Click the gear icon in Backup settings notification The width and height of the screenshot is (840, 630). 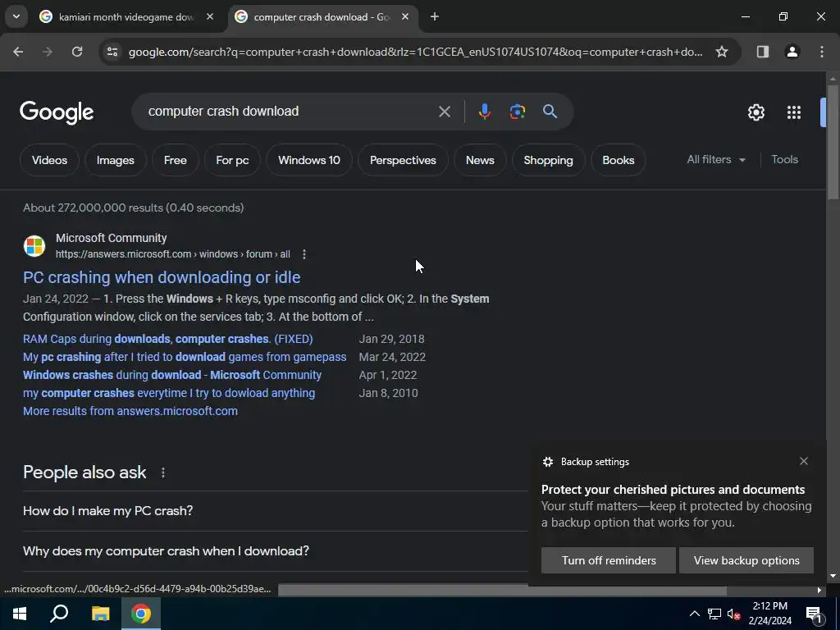(547, 462)
